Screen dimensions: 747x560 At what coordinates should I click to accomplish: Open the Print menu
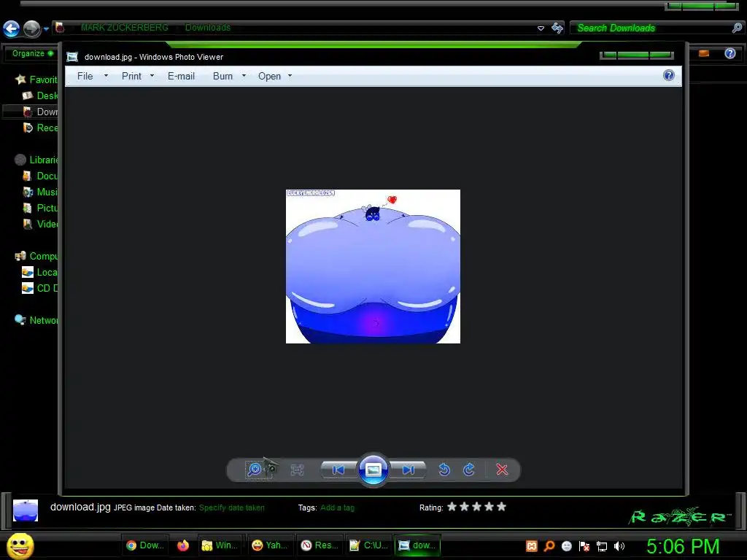coord(131,76)
